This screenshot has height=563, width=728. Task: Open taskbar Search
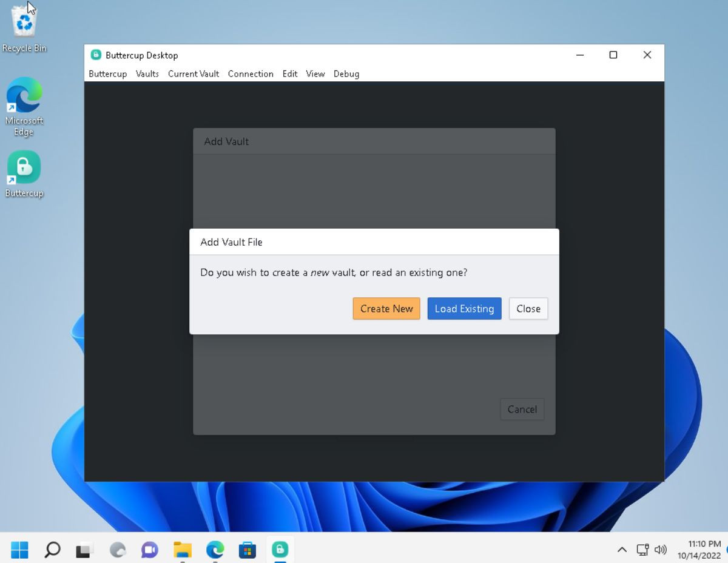click(52, 550)
